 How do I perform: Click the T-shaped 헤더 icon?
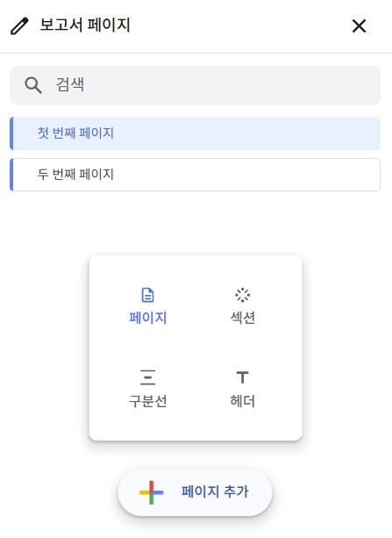(x=242, y=377)
